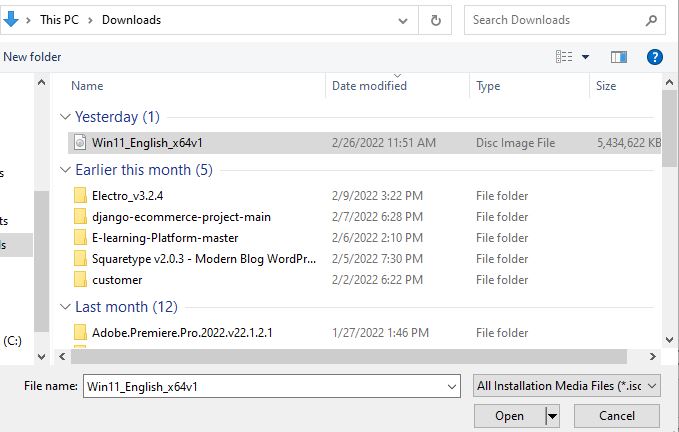Toggle the preview pane icon
The width and height of the screenshot is (679, 432).
(618, 57)
